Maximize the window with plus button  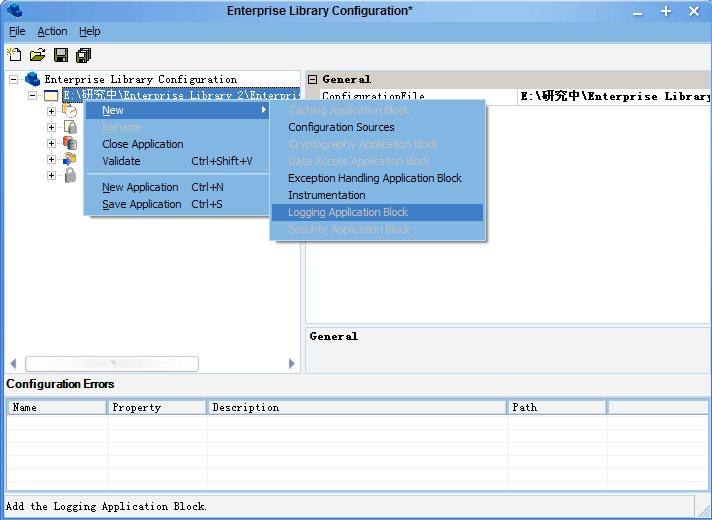click(666, 11)
